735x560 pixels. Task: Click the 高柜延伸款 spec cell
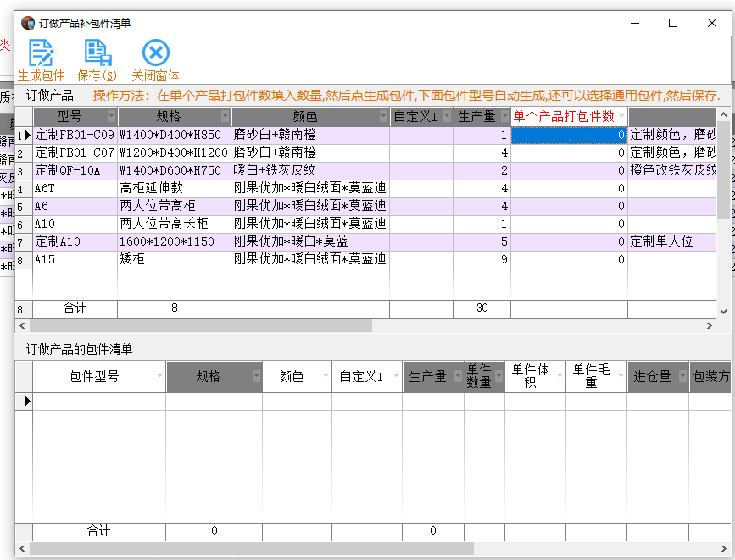tap(175, 188)
